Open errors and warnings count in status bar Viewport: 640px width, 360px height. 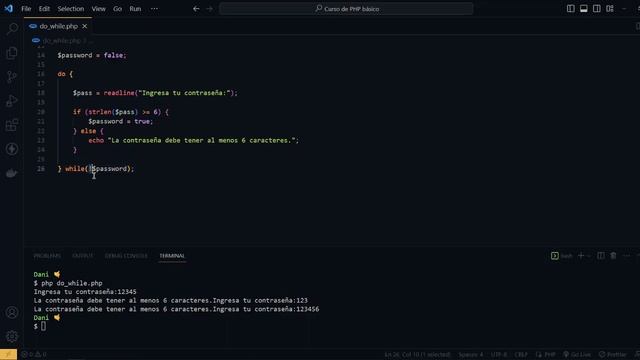pos(34,354)
